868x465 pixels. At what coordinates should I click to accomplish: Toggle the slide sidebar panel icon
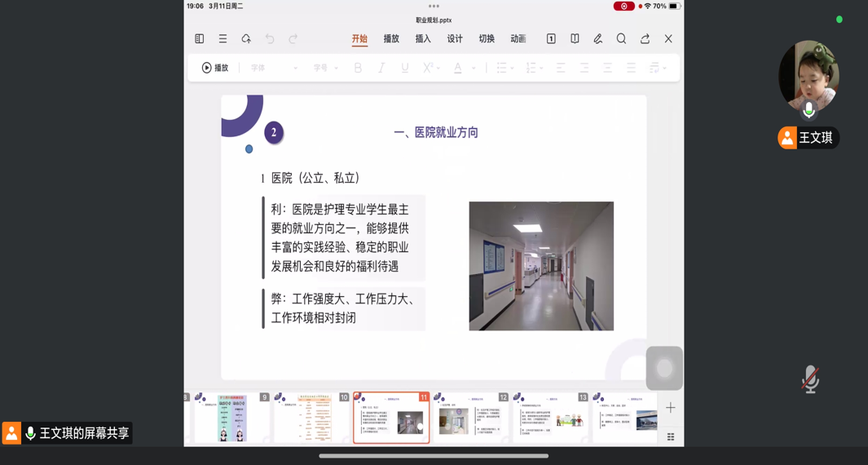click(x=200, y=39)
